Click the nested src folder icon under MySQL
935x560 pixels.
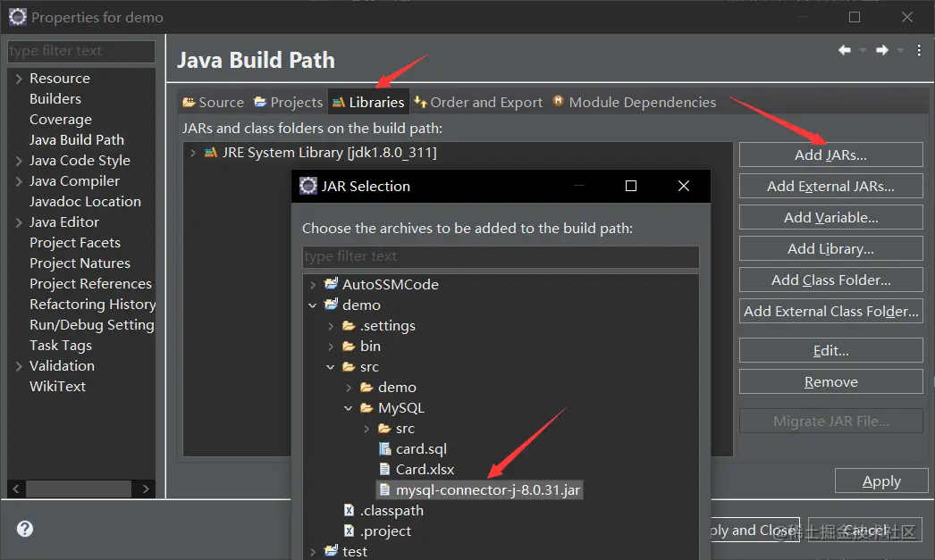coord(384,429)
